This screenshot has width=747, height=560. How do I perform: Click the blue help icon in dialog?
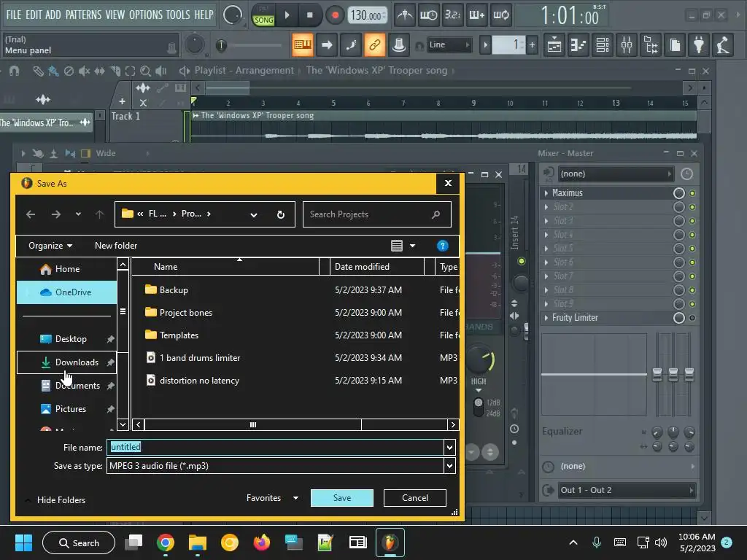(443, 246)
